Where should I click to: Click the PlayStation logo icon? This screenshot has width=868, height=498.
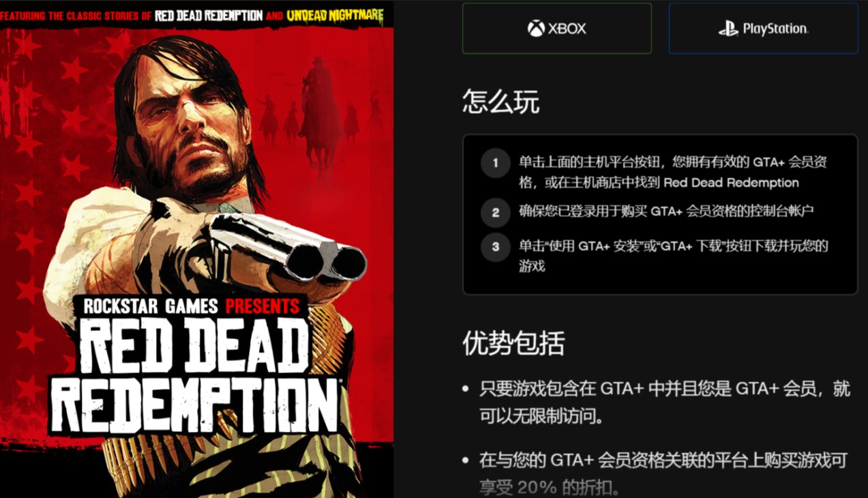tap(728, 29)
